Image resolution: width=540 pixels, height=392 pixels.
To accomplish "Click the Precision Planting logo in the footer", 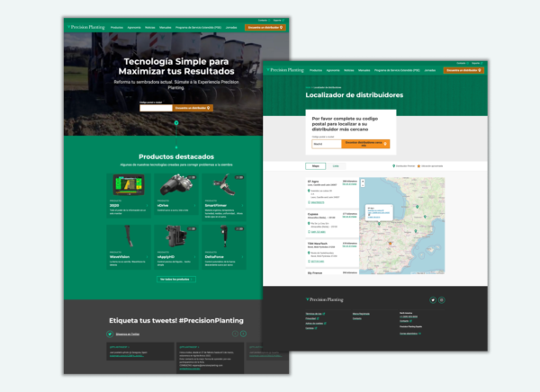I will (325, 299).
